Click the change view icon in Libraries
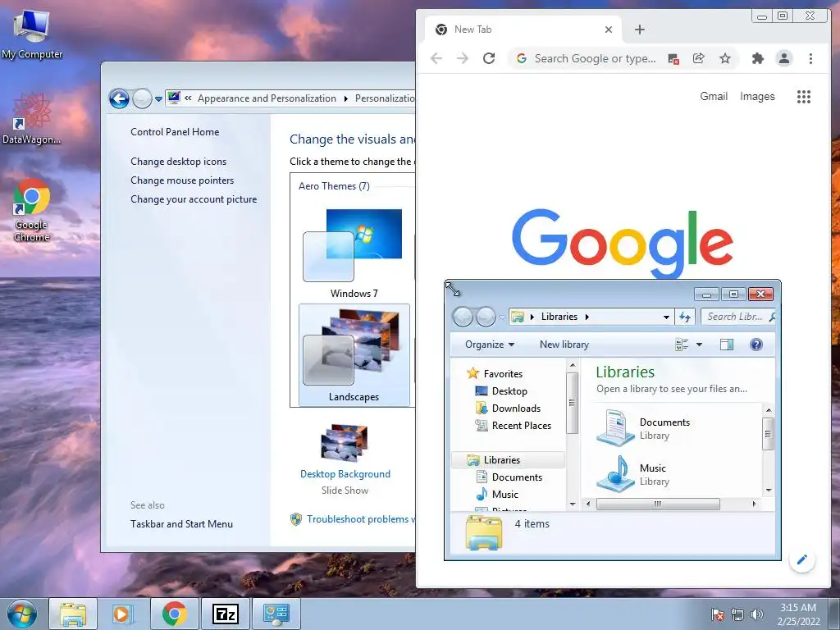This screenshot has width=840, height=630. click(682, 345)
